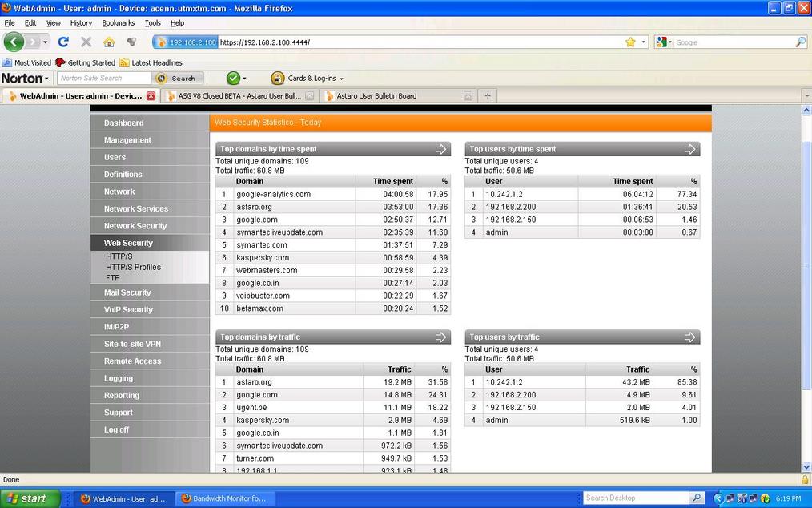Click the new tab plus icon
Screen dimensions: 812x508
tap(488, 95)
